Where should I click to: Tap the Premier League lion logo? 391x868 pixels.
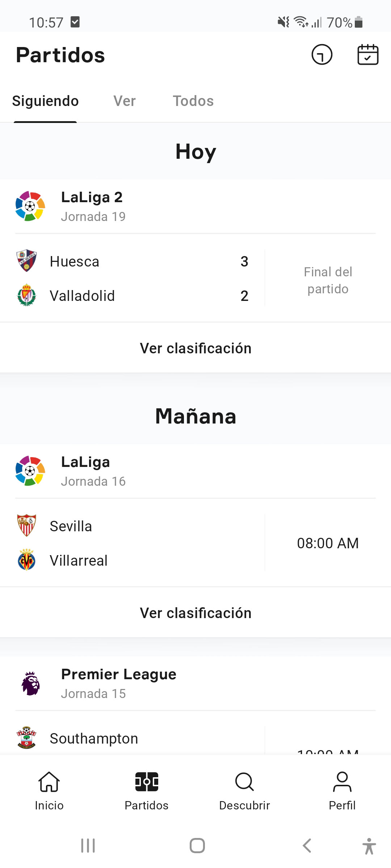[x=30, y=684]
